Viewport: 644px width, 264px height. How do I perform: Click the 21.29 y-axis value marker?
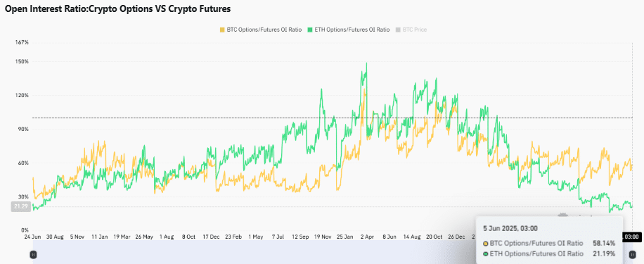tap(20, 206)
